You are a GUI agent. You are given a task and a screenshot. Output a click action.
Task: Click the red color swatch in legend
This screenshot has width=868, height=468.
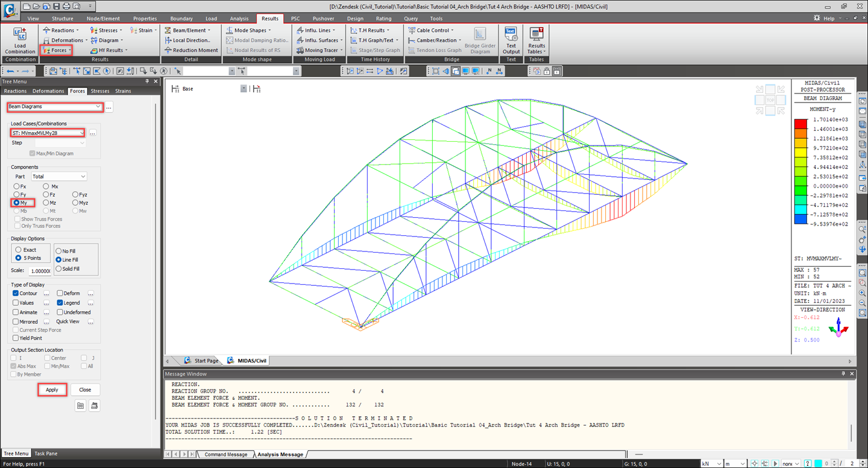tap(800, 124)
